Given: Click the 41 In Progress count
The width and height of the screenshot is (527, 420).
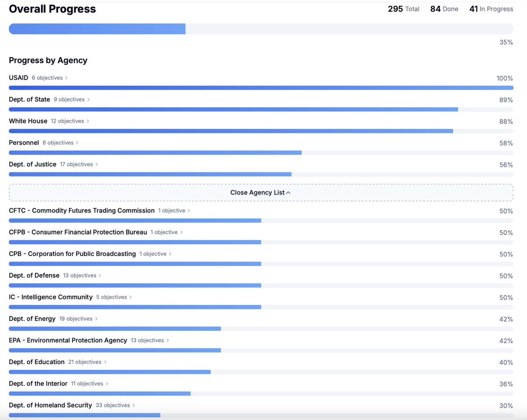Looking at the screenshot, I should [491, 9].
